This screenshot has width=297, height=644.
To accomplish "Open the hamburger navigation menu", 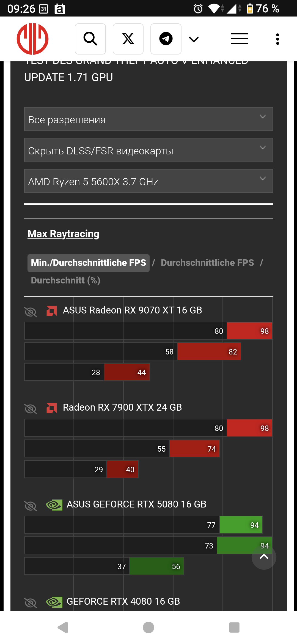I will [240, 39].
